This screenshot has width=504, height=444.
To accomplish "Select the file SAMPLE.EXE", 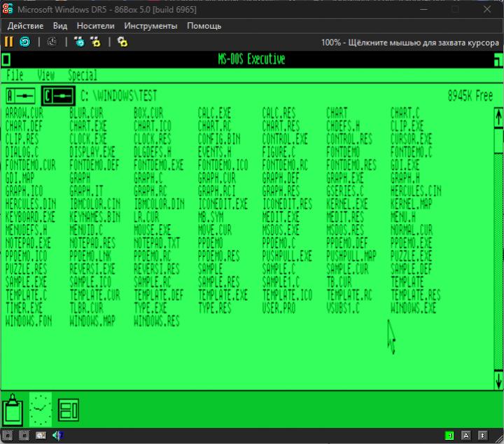I will click(26, 282).
